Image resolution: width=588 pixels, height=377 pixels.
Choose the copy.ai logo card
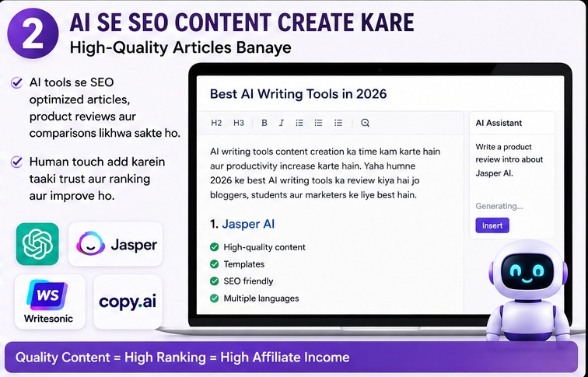click(128, 302)
